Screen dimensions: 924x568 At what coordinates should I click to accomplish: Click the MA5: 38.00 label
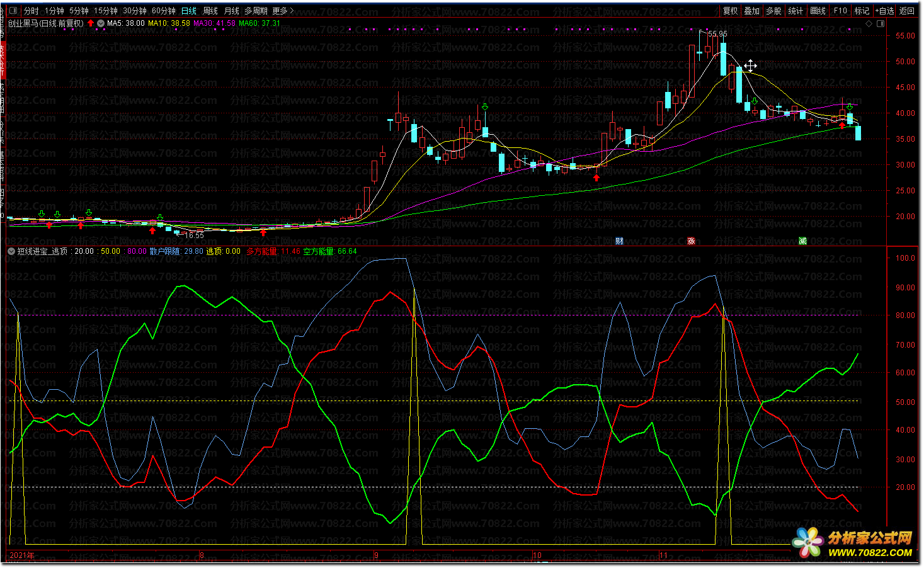[x=125, y=23]
